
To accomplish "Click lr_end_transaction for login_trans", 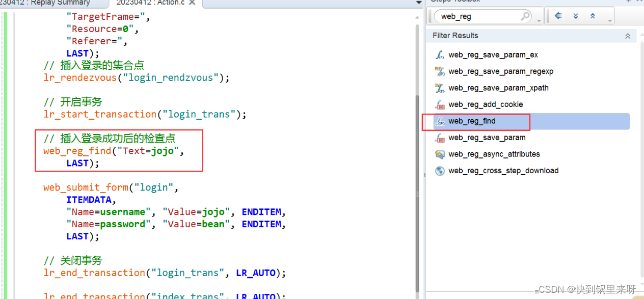I will 94,273.
